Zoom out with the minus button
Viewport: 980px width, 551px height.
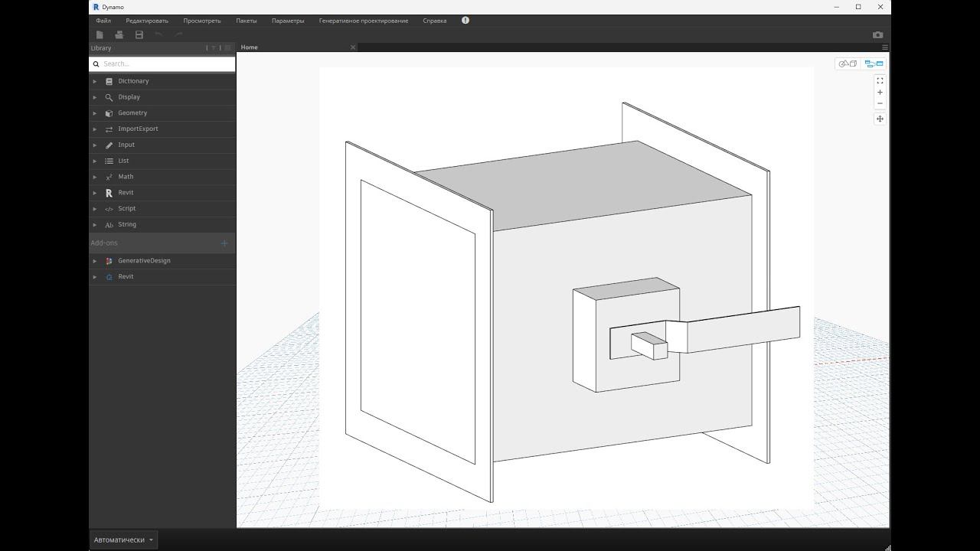click(880, 103)
